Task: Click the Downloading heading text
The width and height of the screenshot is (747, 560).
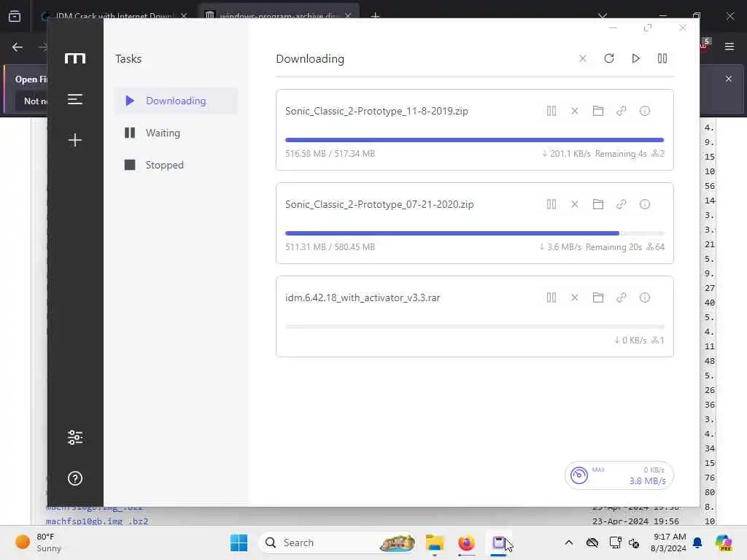Action: [x=310, y=58]
